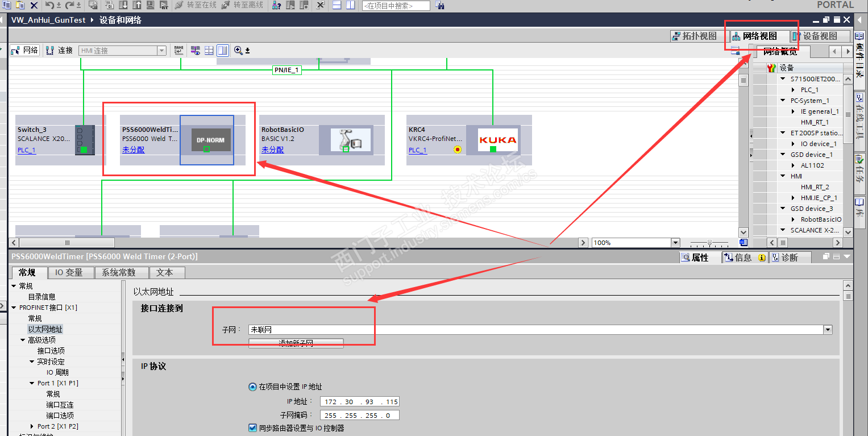Image resolution: width=868 pixels, height=436 pixels.
Task: Collapse the PC-System_1 tree node
Action: 783,101
